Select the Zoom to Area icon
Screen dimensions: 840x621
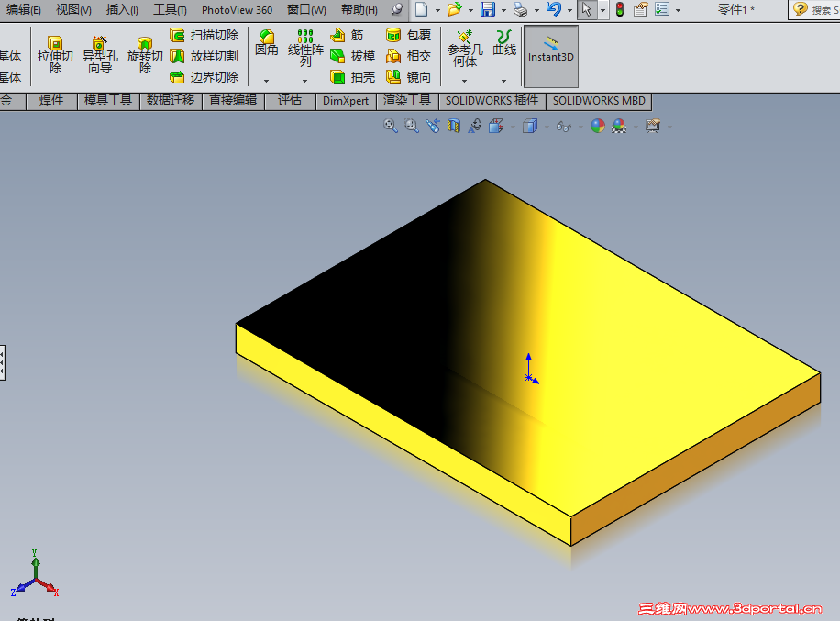[412, 126]
